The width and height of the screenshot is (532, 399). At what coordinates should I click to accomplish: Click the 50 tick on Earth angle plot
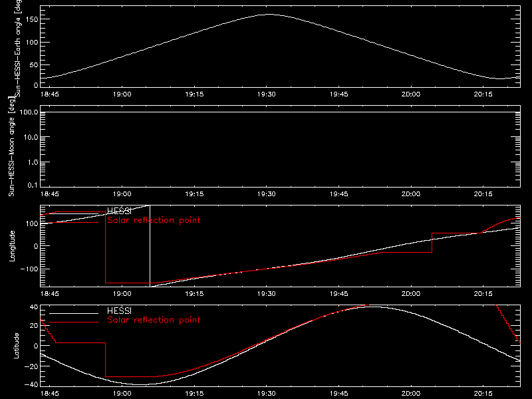[34, 65]
